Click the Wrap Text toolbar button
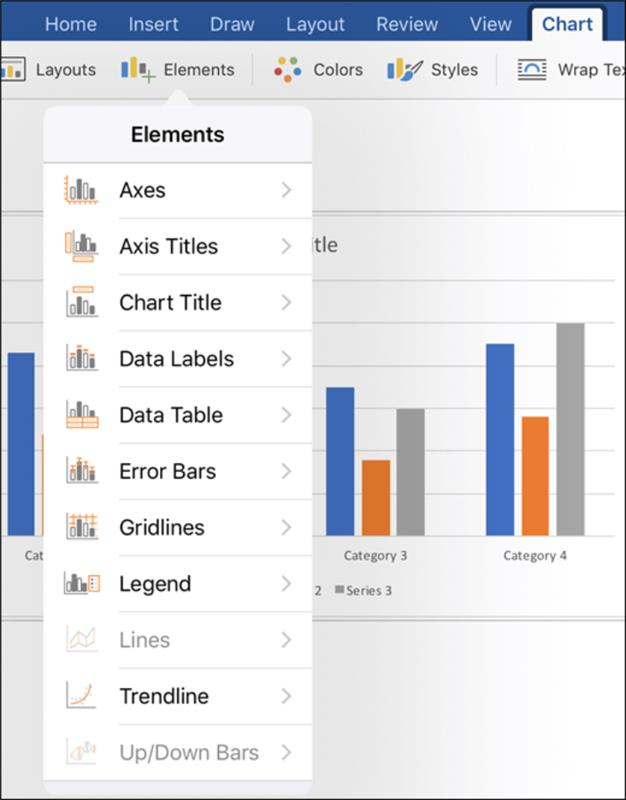The height and width of the screenshot is (800, 626). [x=571, y=70]
